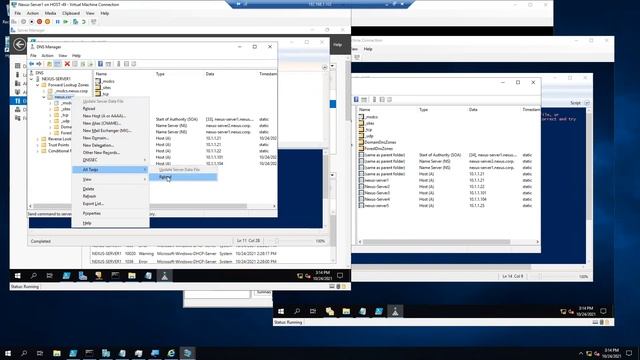640x360 pixels.
Task: Click DNS Manager toolbar Forward arrow
Action: point(39,64)
